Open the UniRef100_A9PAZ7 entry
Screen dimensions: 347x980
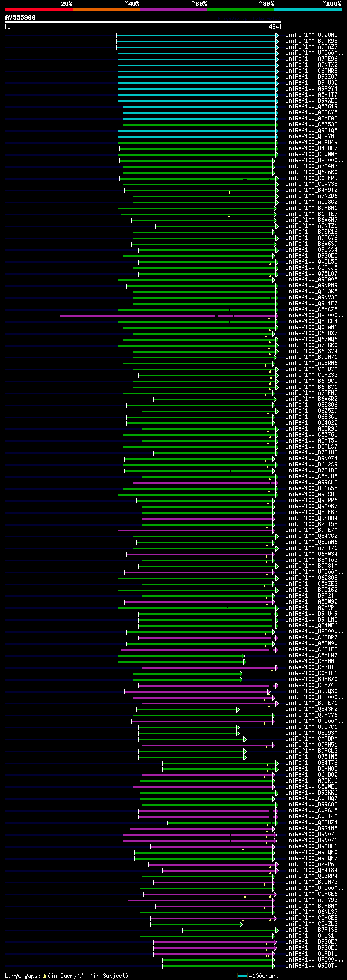[x=311, y=47]
